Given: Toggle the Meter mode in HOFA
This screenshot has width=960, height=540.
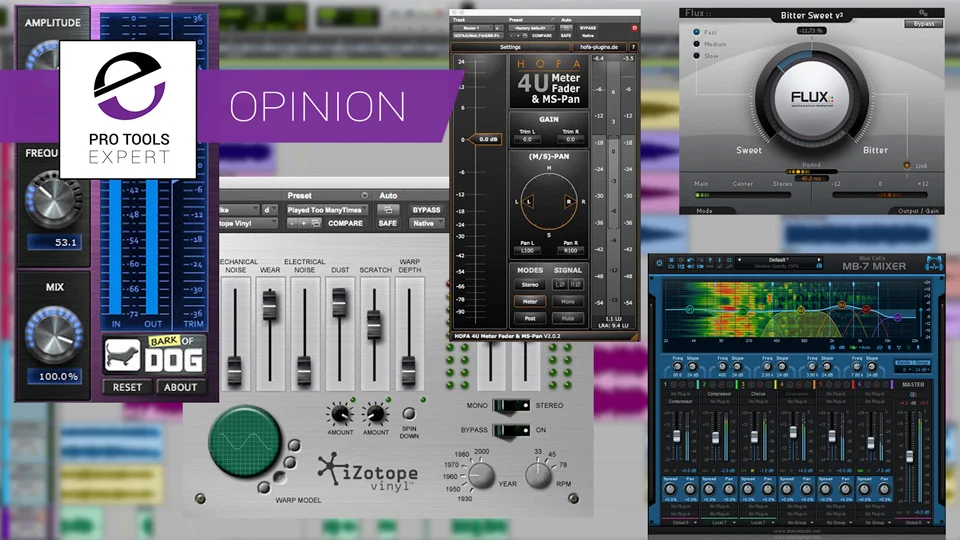Looking at the screenshot, I should (x=530, y=301).
